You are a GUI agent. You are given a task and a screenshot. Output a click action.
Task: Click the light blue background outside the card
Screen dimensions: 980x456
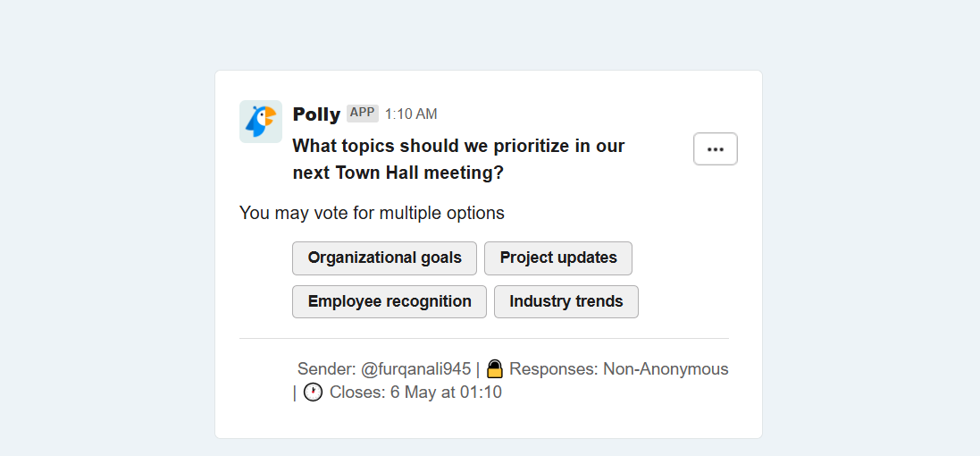tap(106, 250)
